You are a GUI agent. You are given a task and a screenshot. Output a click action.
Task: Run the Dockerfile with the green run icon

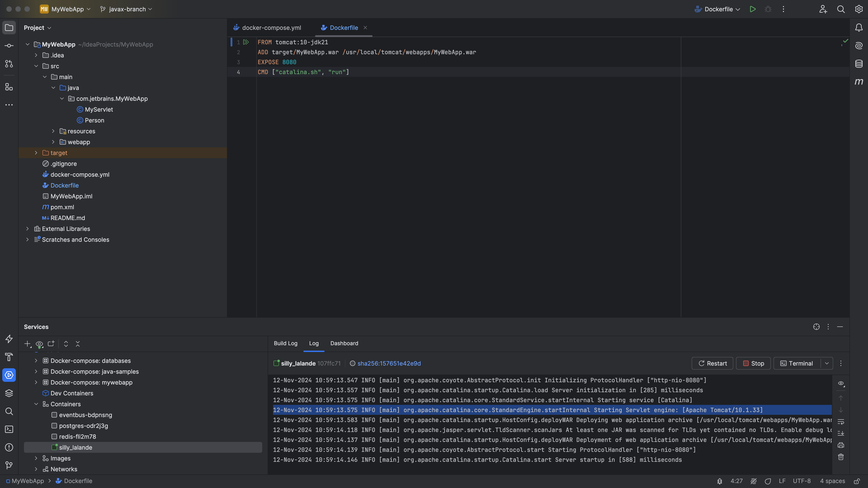pyautogui.click(x=753, y=9)
